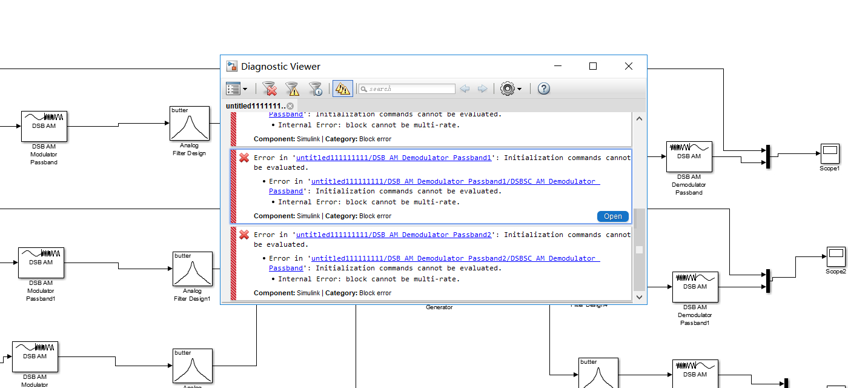
Task: Toggle the warning filter funnel icon
Action: click(x=293, y=89)
